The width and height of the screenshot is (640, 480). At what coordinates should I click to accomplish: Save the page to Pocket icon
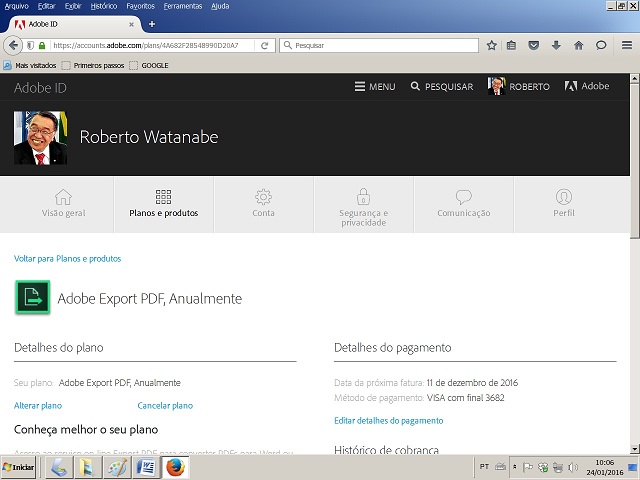[533, 45]
